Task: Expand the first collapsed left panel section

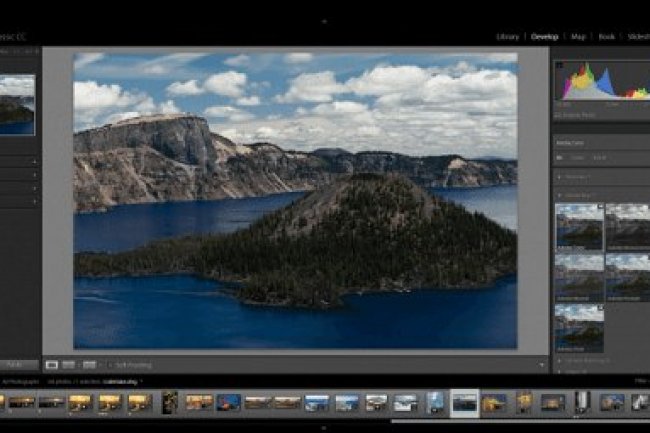Action: (34, 160)
